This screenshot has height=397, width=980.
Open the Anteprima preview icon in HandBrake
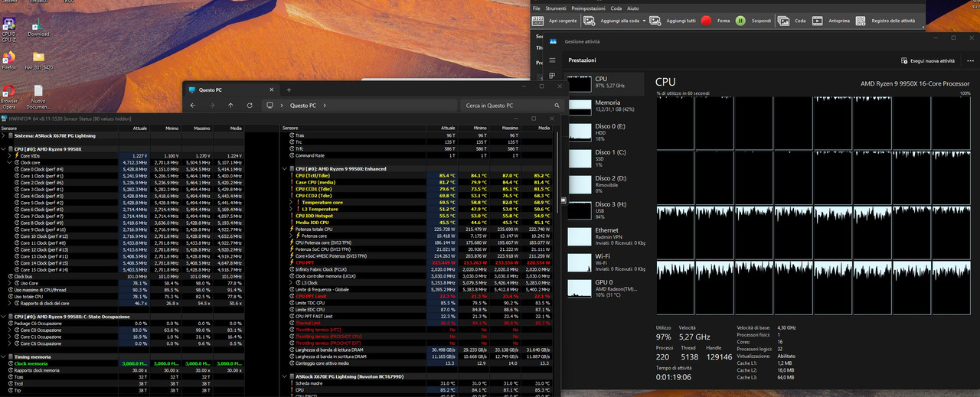(818, 21)
